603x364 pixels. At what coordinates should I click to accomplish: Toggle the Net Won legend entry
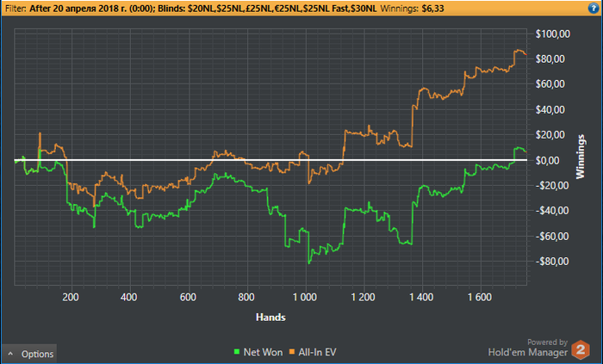pyautogui.click(x=258, y=352)
